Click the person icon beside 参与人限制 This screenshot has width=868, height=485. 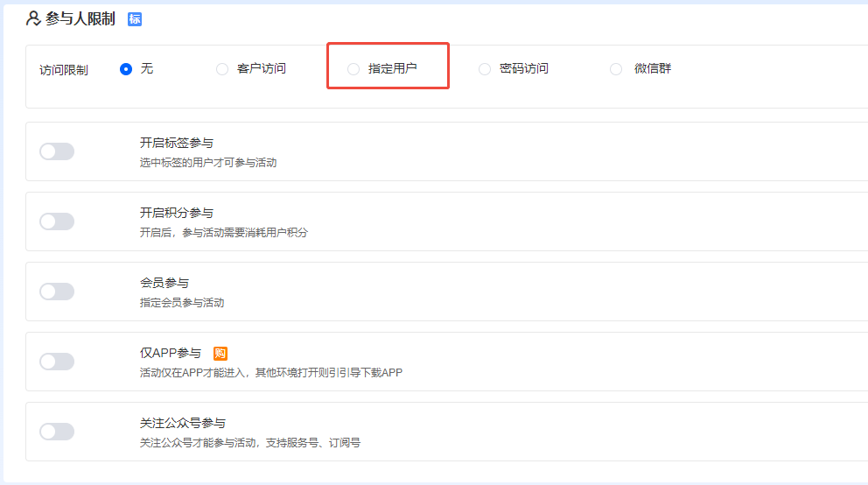(33, 18)
